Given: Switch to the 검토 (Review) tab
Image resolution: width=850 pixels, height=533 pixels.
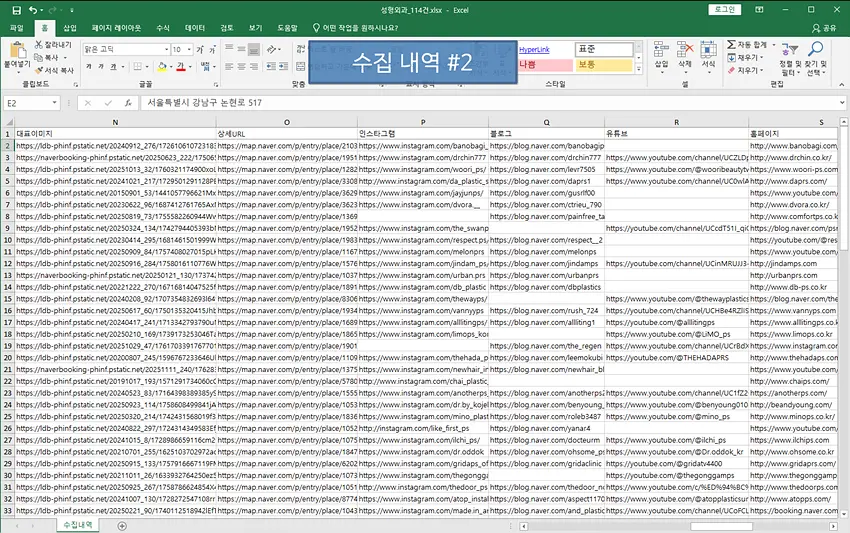Looking at the screenshot, I should pos(227,28).
